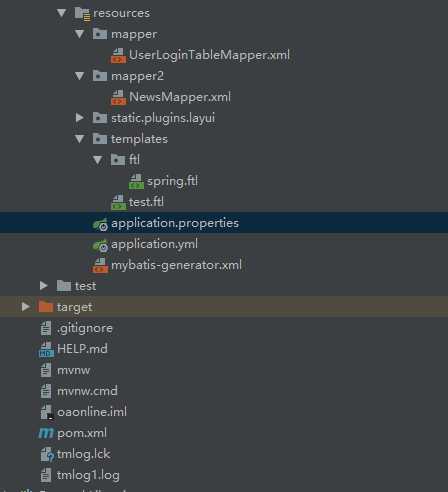The image size is (448, 492).
Task: Click spring.ftl green file icon
Action: point(136,181)
